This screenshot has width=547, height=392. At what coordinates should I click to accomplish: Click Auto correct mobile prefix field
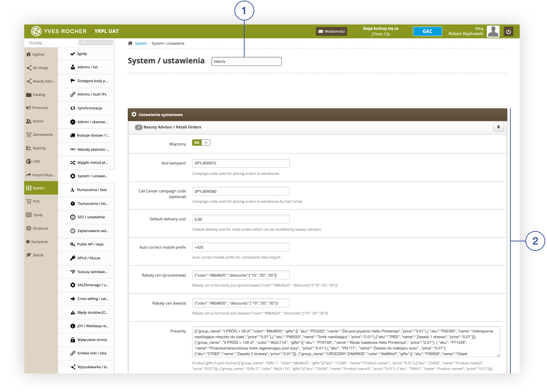point(241,247)
